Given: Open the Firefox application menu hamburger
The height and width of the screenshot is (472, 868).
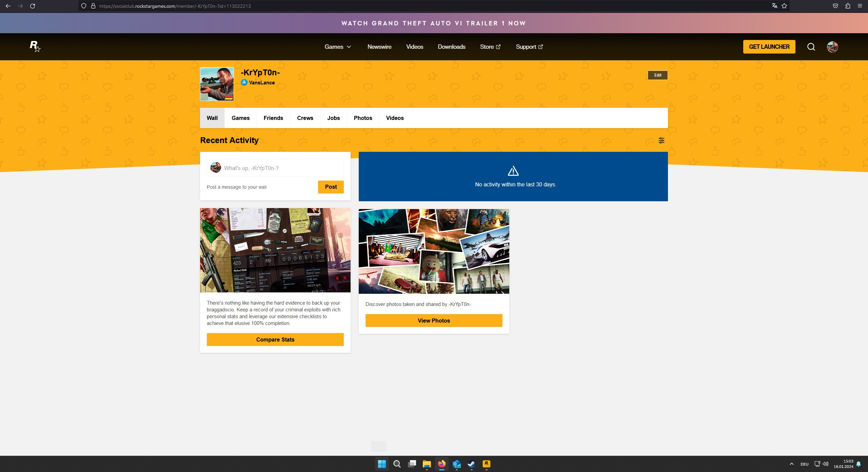Looking at the screenshot, I should tap(860, 6).
